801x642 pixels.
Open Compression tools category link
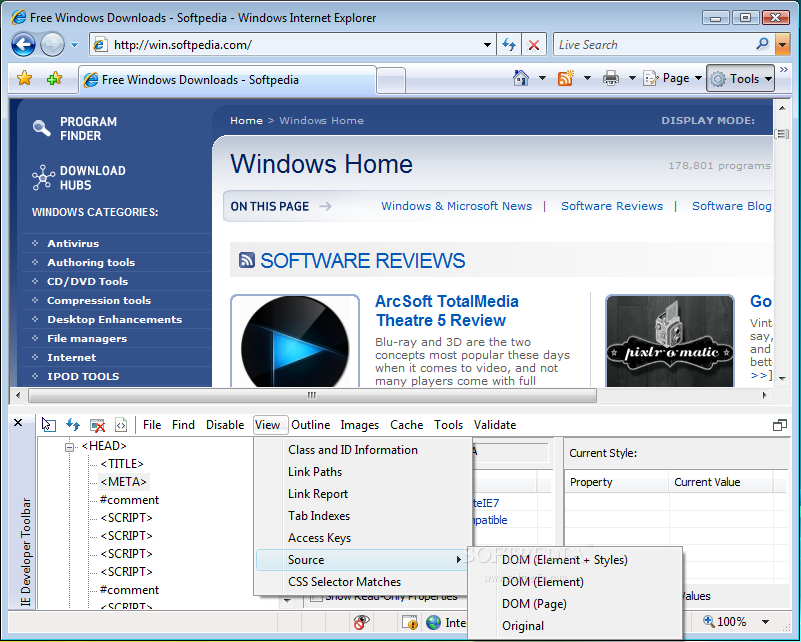pyautogui.click(x=99, y=300)
